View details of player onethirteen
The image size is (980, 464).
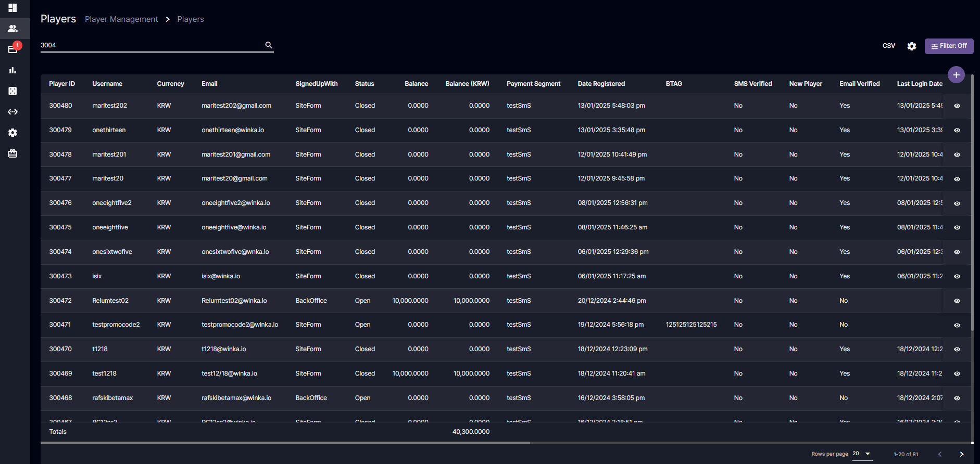point(957,131)
